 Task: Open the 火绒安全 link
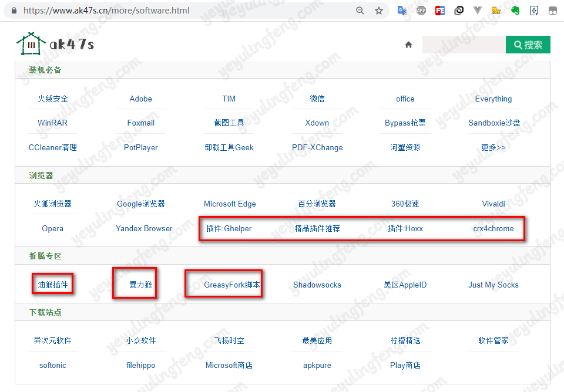pos(52,99)
